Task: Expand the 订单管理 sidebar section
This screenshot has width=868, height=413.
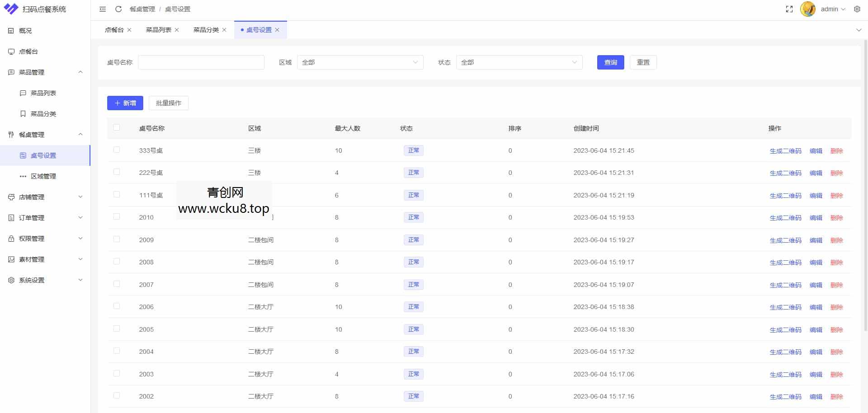Action: pos(31,217)
